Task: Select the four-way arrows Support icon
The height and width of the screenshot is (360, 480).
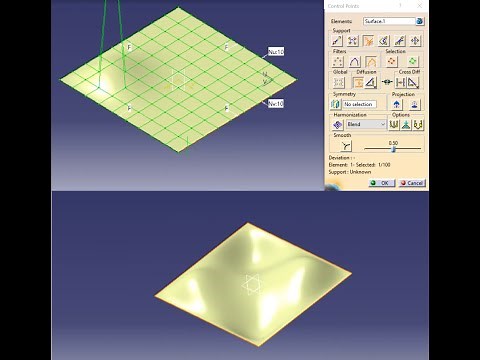Action: point(415,41)
